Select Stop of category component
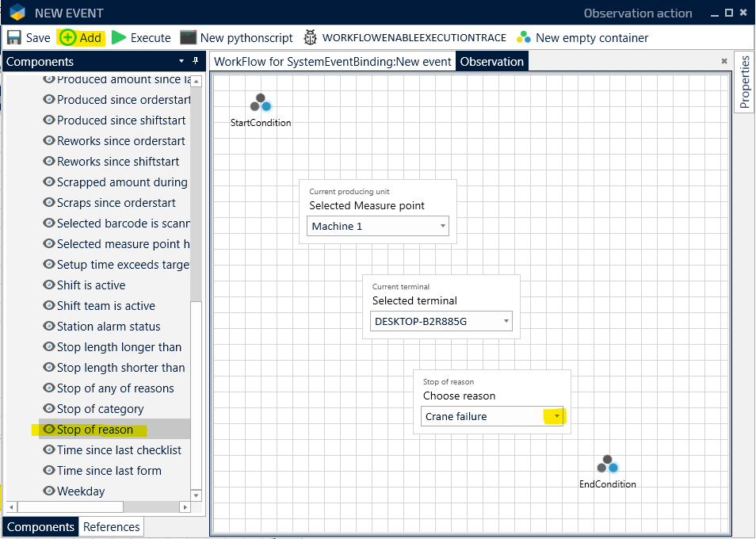 (x=100, y=409)
